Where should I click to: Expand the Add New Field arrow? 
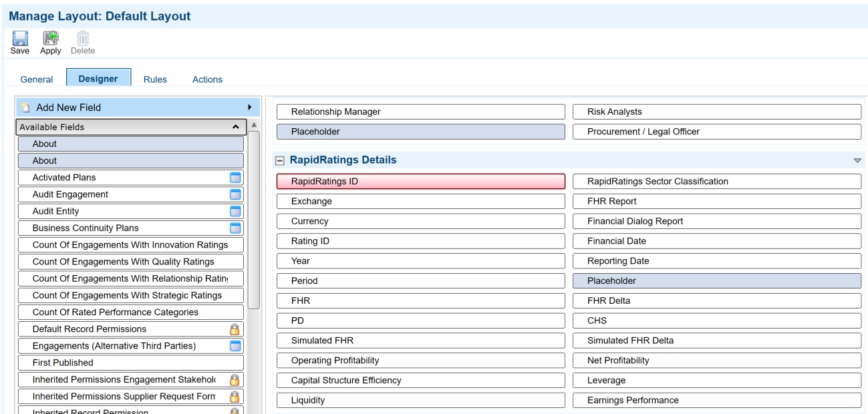click(249, 107)
